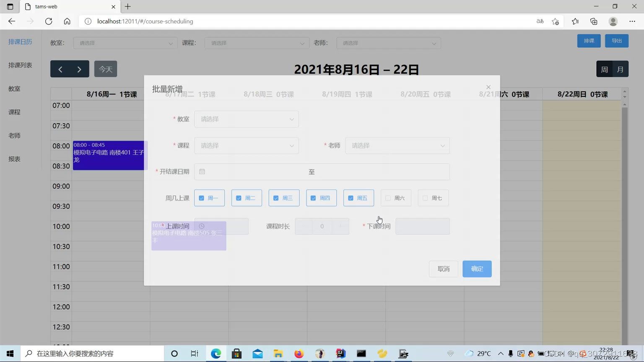
Task: Open Firefox from taskbar
Action: click(299, 354)
